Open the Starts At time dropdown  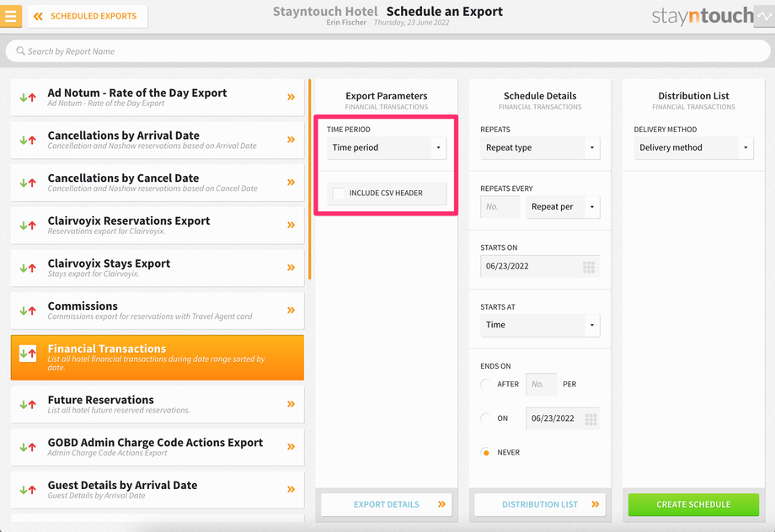point(540,325)
